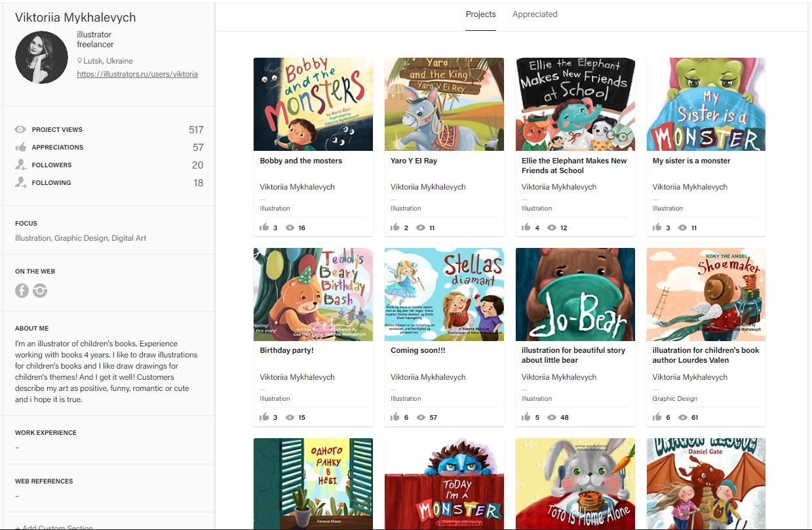Open the Coming soon!!! project title

click(x=417, y=350)
